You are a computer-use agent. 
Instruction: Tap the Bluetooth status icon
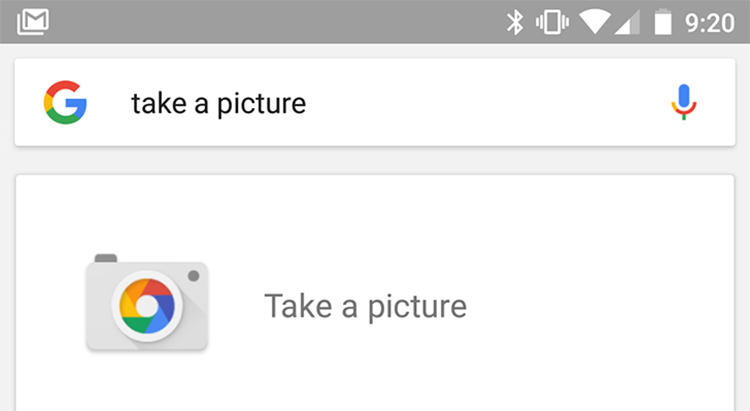(x=515, y=22)
